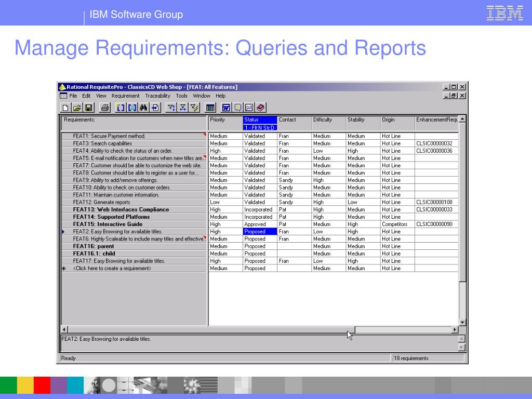Click the Priority column header
The image size is (532, 399).
[x=225, y=124]
